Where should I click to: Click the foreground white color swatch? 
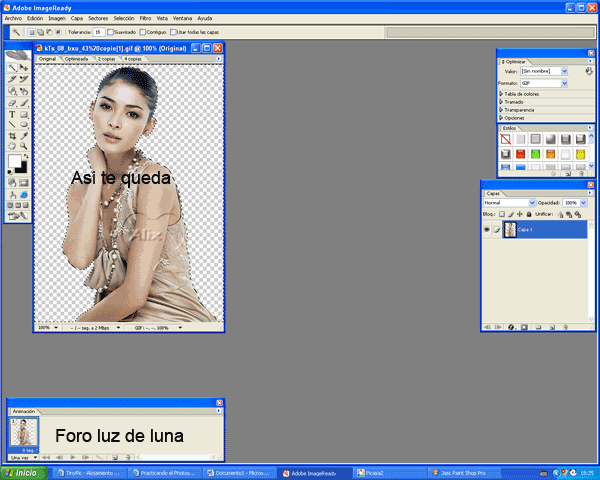15,161
